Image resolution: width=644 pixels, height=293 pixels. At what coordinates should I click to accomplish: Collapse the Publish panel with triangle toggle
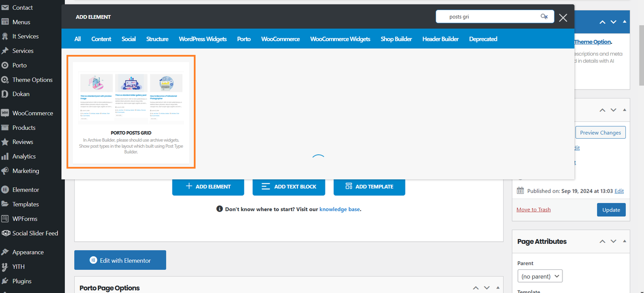(625, 110)
